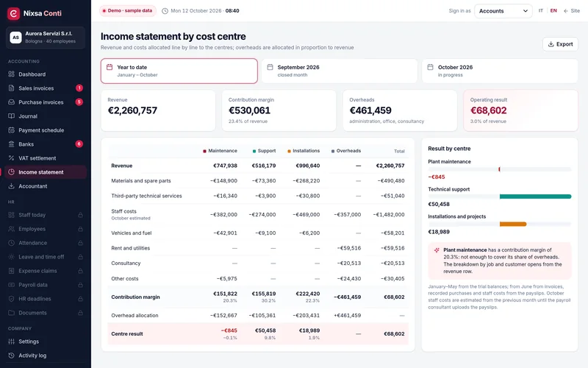The height and width of the screenshot is (368, 588).
Task: Click the Installations and projects orange bar
Action: click(513, 224)
